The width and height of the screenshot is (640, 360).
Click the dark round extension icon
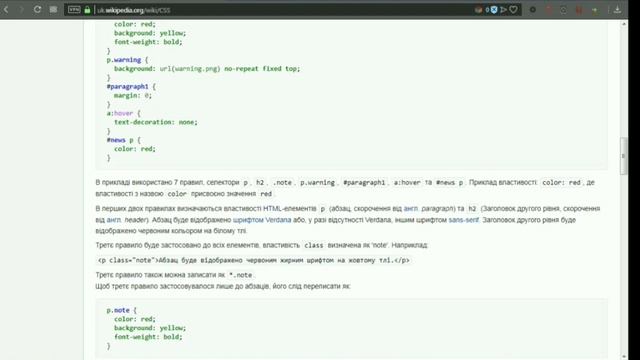(x=533, y=10)
